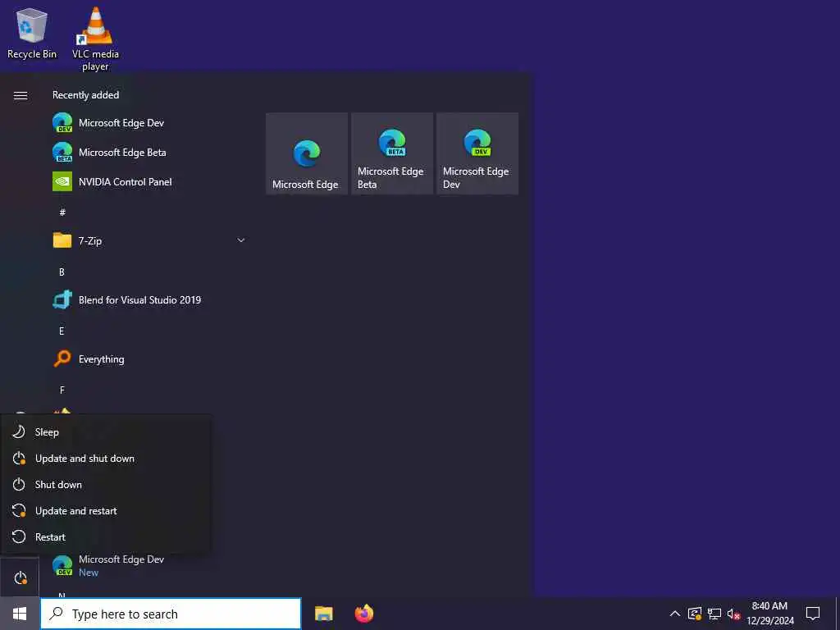Click the Type here to search box

171,614
